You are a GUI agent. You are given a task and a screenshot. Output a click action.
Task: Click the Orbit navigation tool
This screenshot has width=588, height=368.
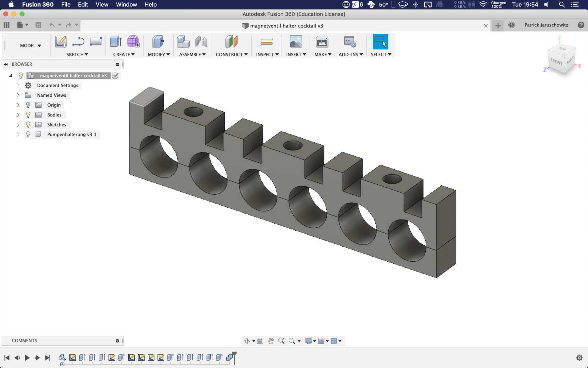pyautogui.click(x=247, y=341)
